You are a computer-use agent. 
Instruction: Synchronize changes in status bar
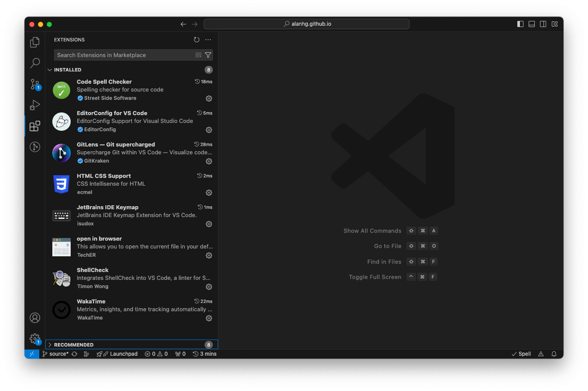(75, 354)
